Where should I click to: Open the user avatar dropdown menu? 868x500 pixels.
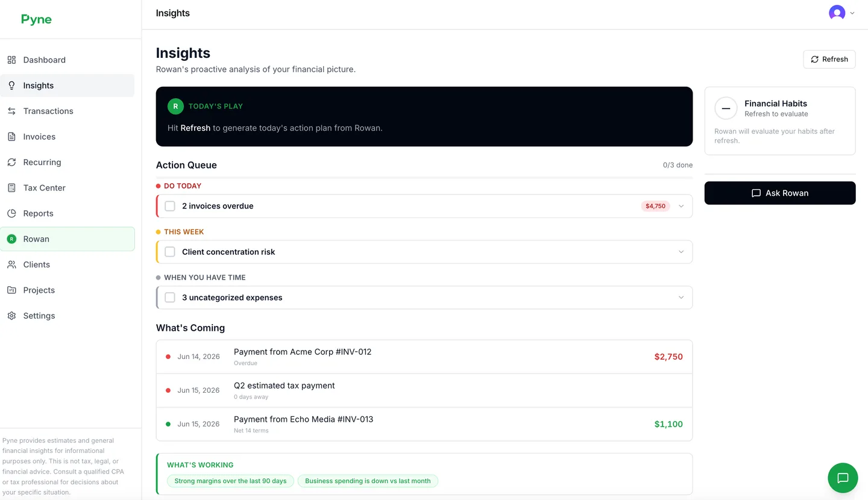(x=842, y=13)
